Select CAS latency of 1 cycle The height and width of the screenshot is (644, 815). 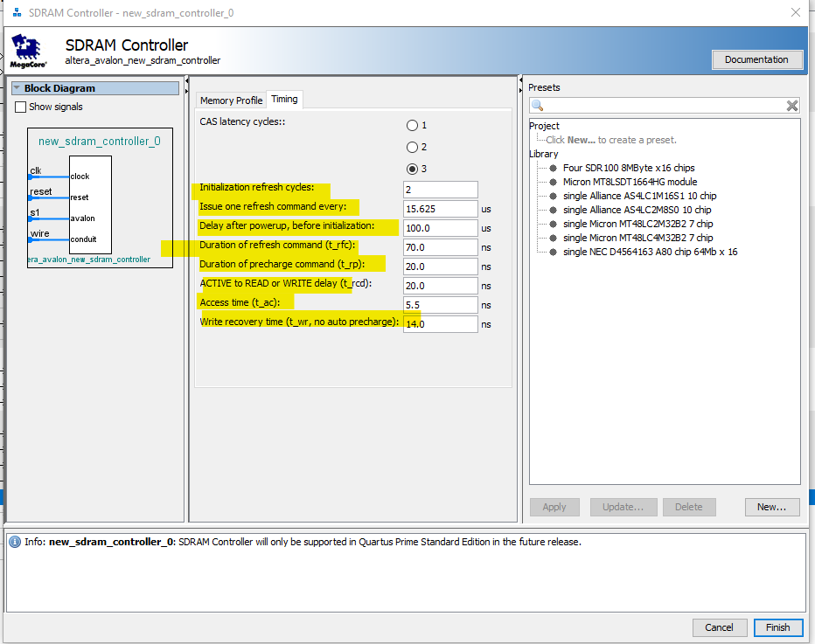(x=412, y=125)
